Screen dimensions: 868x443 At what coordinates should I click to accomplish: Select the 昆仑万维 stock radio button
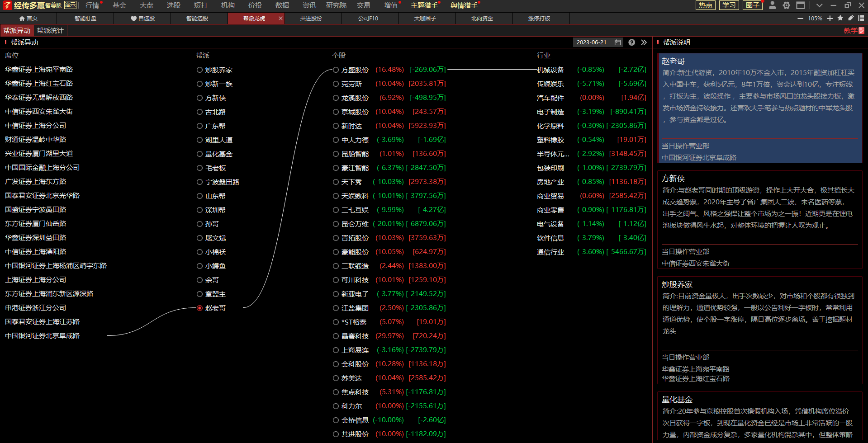336,224
